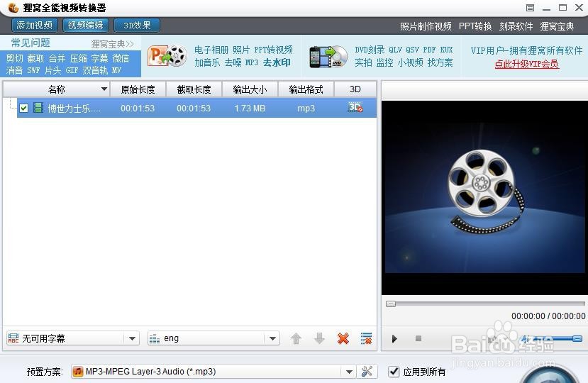Screen dimensions: 588x383
Task: Click the 3D disabled icon in file row
Action: tap(355, 107)
